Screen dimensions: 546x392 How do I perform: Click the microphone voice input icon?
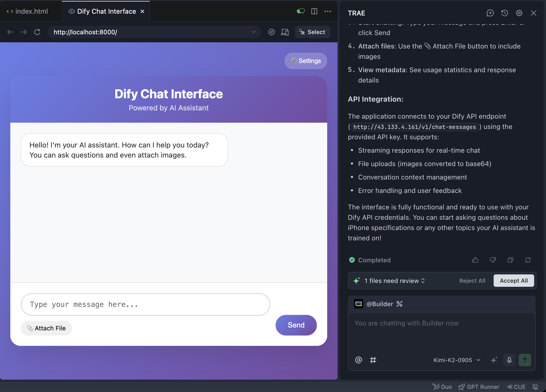click(x=509, y=360)
